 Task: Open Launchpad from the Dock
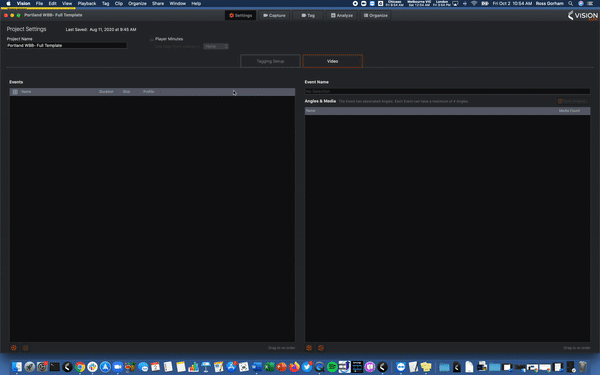click(29, 367)
